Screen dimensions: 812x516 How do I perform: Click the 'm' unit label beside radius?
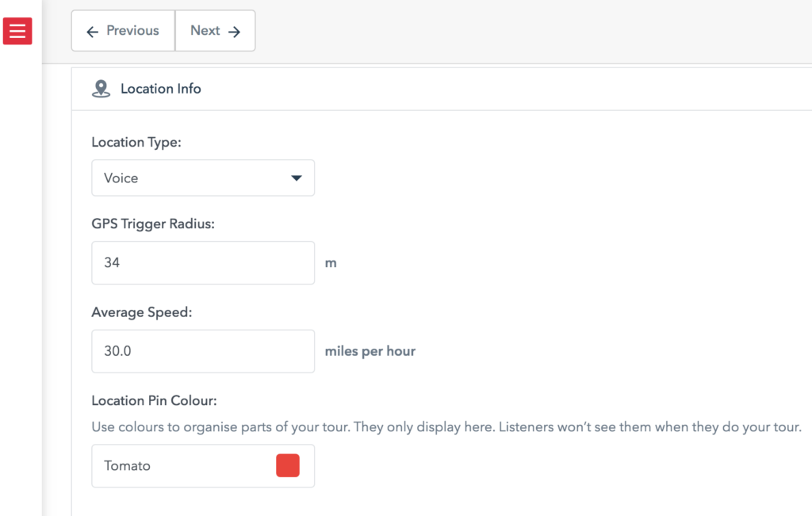tap(331, 263)
